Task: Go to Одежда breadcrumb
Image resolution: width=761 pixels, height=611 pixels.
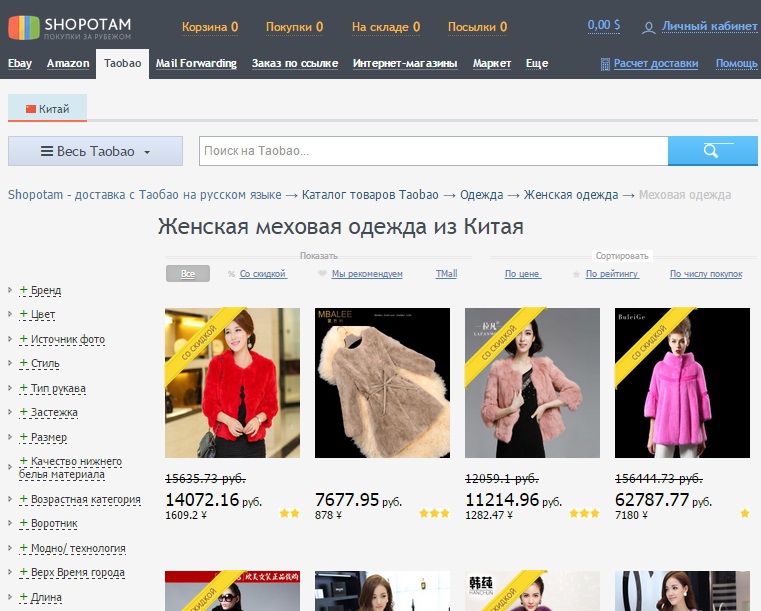Action: [481, 195]
